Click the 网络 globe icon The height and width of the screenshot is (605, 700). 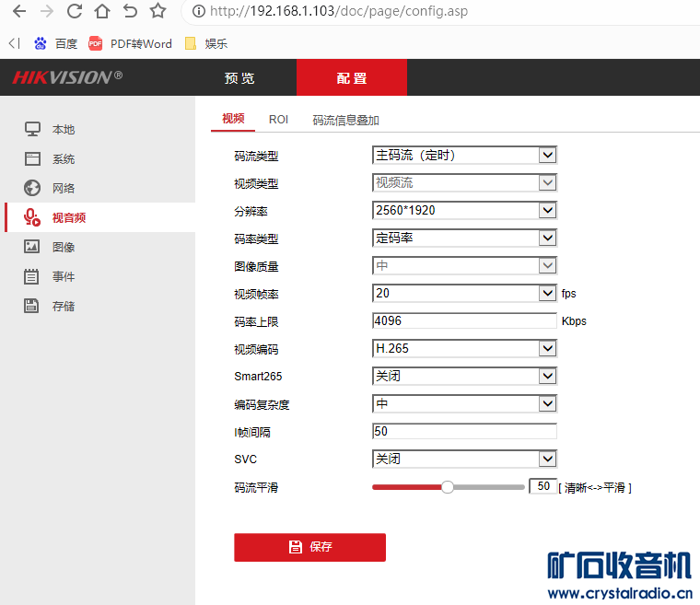tap(32, 188)
